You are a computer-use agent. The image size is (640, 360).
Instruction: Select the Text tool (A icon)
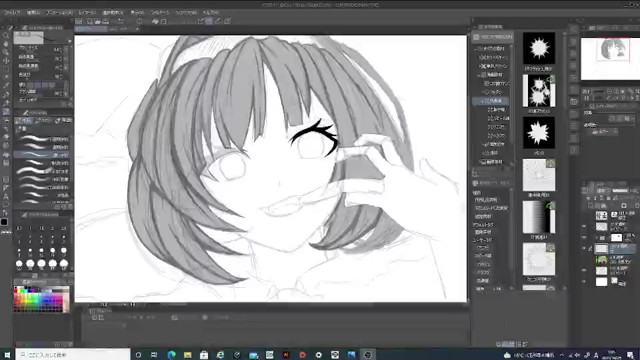(6, 196)
